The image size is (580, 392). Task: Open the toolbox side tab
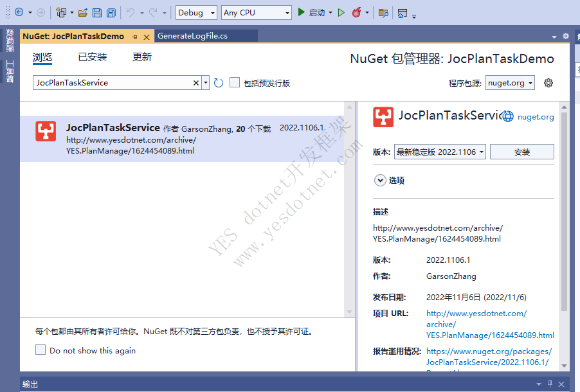(10, 71)
